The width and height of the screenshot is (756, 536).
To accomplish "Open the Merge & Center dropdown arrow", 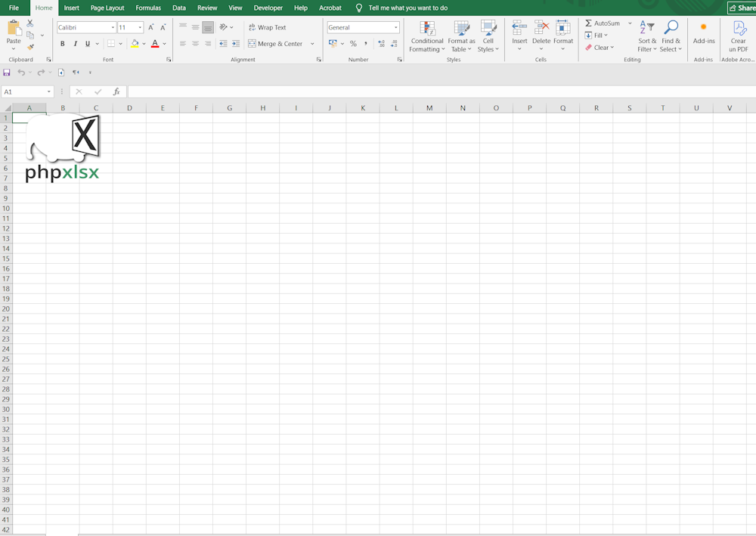I will click(312, 44).
